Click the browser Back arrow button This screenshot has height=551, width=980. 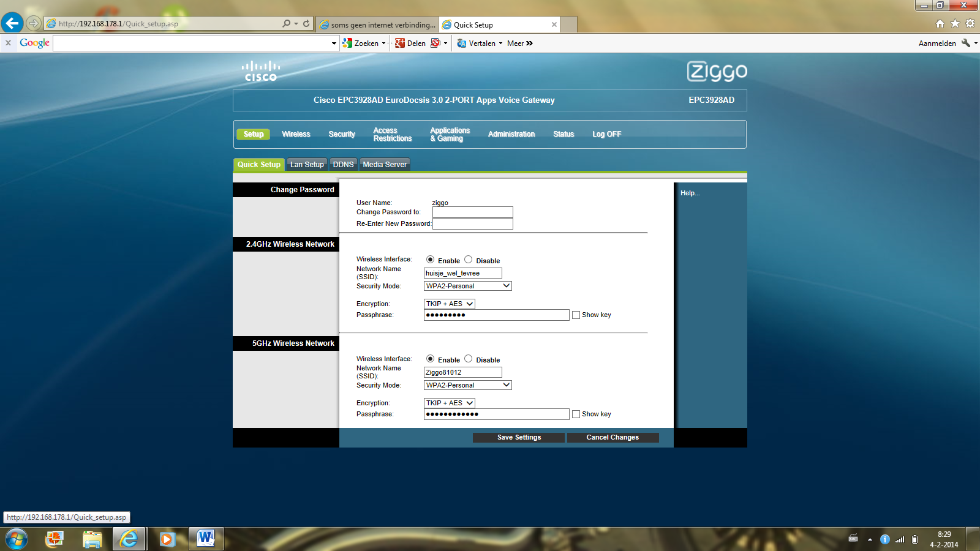[12, 23]
